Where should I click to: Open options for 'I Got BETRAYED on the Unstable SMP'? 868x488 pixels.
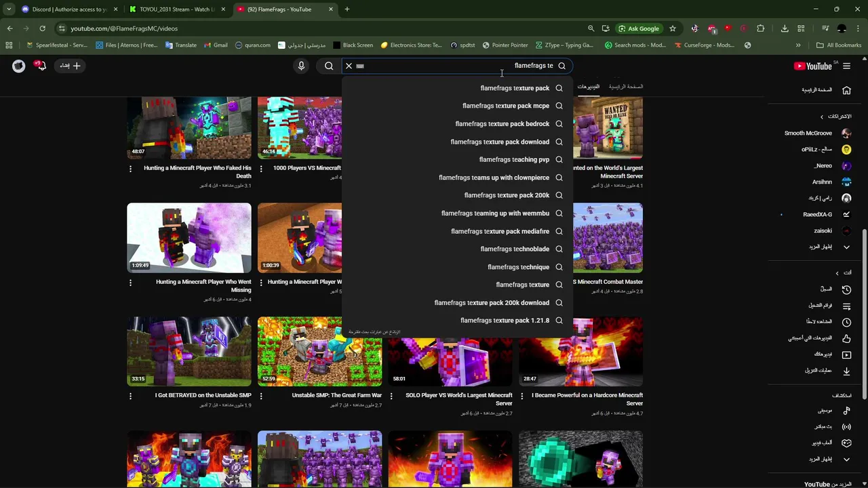click(130, 396)
